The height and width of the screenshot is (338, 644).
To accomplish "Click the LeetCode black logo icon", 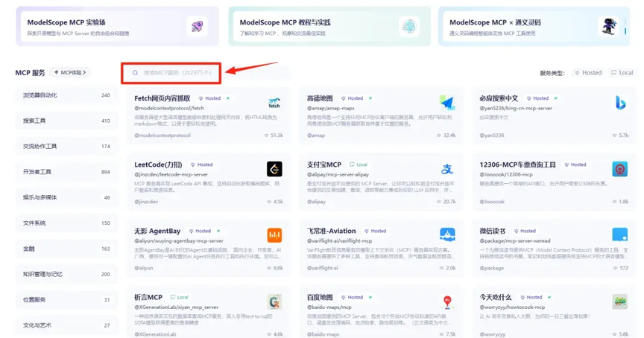I will 274,169.
